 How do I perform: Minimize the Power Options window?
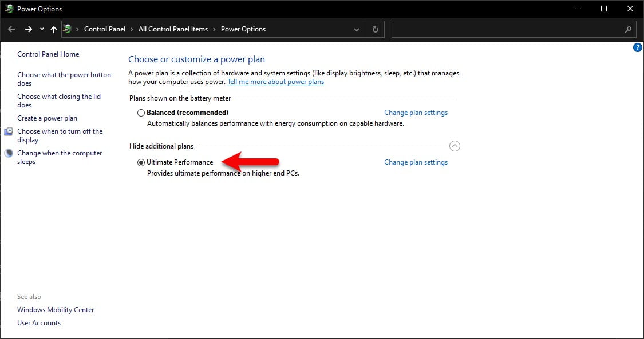[x=578, y=9]
